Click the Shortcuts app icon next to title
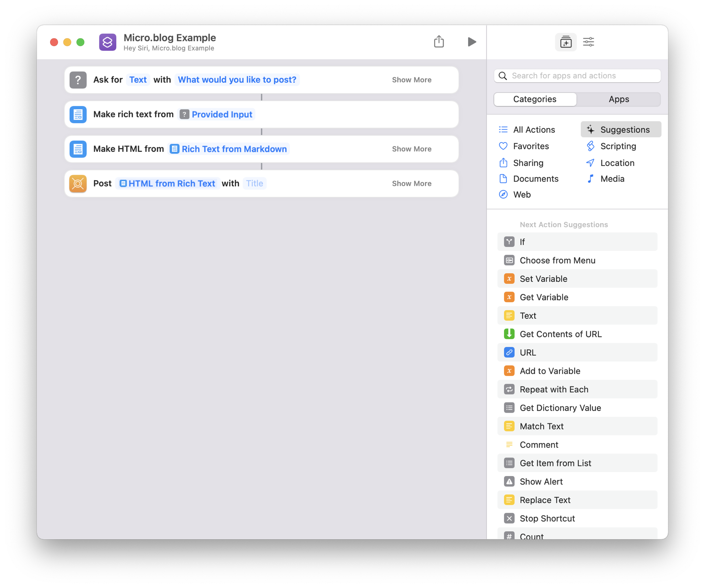 click(x=108, y=42)
